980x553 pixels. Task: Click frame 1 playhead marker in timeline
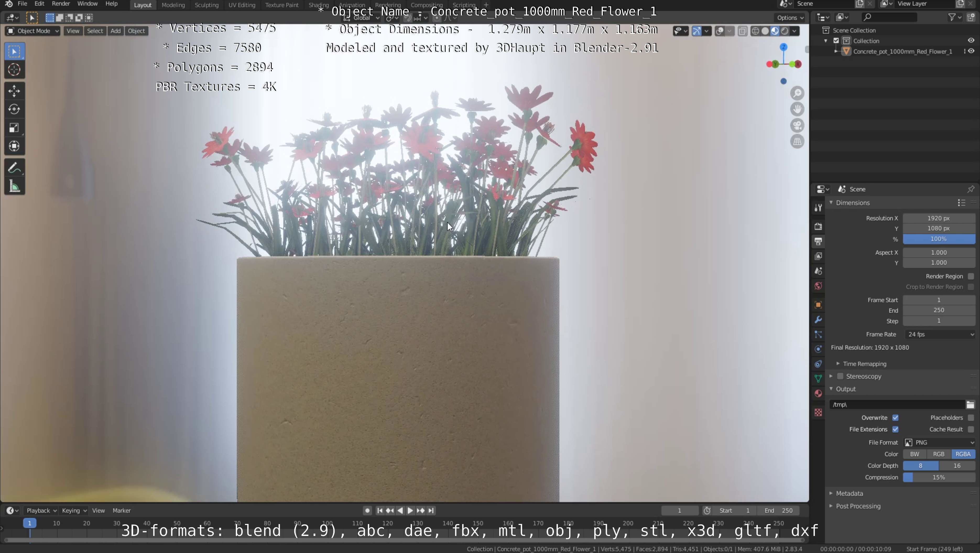[30, 523]
